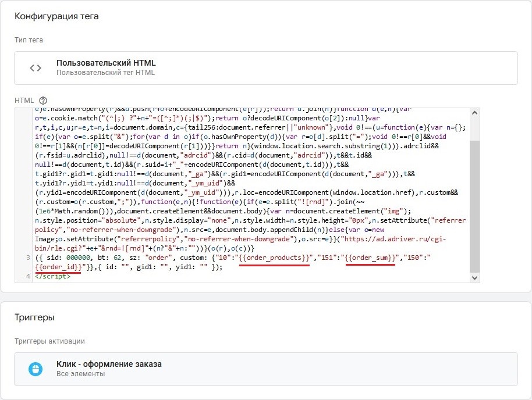Click the {{order_sum}} variable in code
Image resolution: width=532 pixels, height=400 pixels.
(370, 258)
